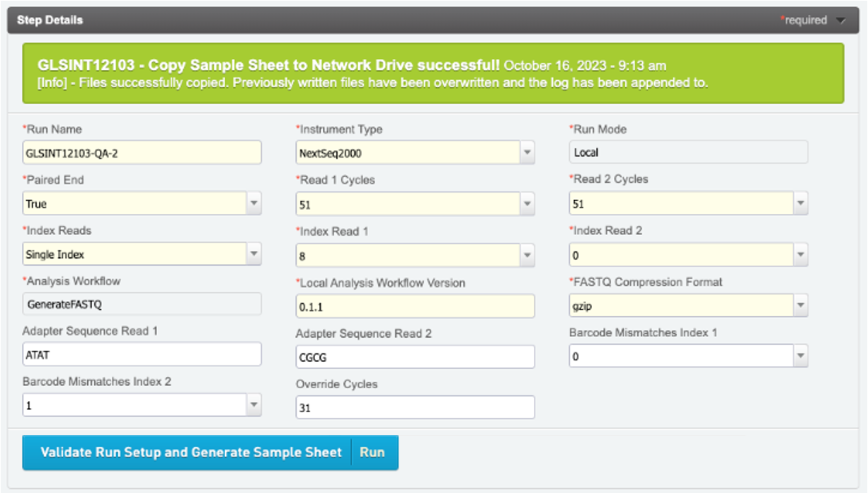
Task: Open the Index Read 2 dropdown
Action: 800,255
